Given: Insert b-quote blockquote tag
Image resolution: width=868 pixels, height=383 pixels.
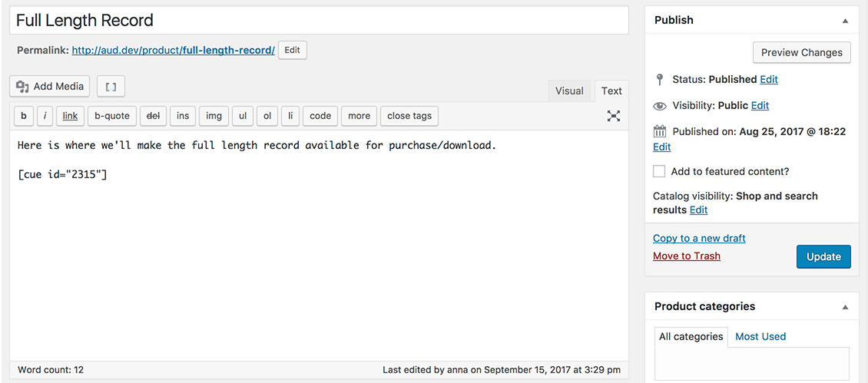Looking at the screenshot, I should coord(112,116).
